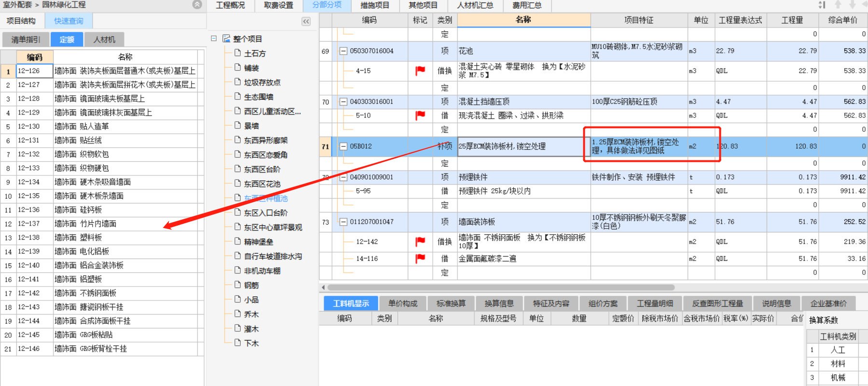The width and height of the screenshot is (868, 386).
Task: Collapse the 整个项目 tree root
Action: pyautogui.click(x=214, y=38)
